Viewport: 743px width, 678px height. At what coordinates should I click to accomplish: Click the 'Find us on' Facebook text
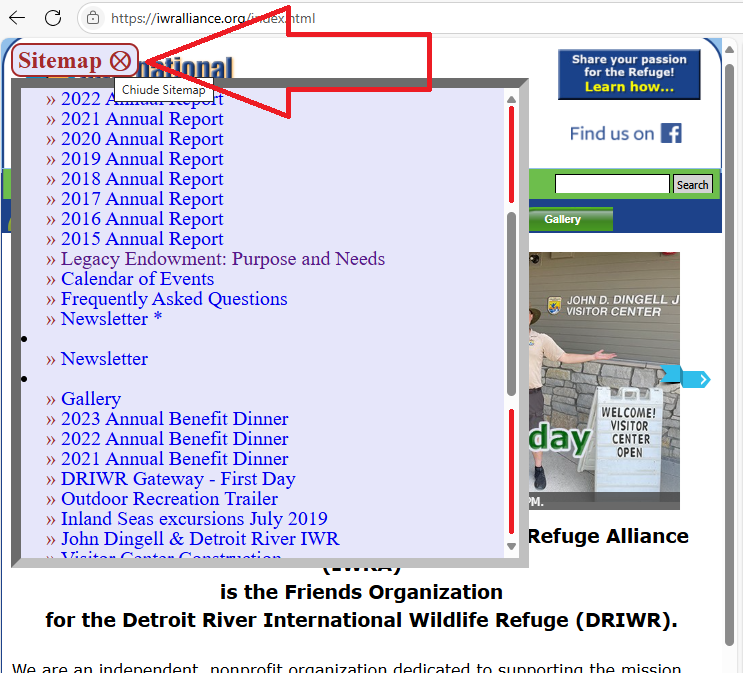tap(612, 134)
